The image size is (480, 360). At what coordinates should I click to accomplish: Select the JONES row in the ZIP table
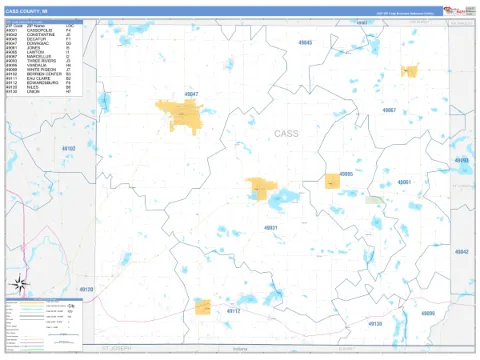39,48
